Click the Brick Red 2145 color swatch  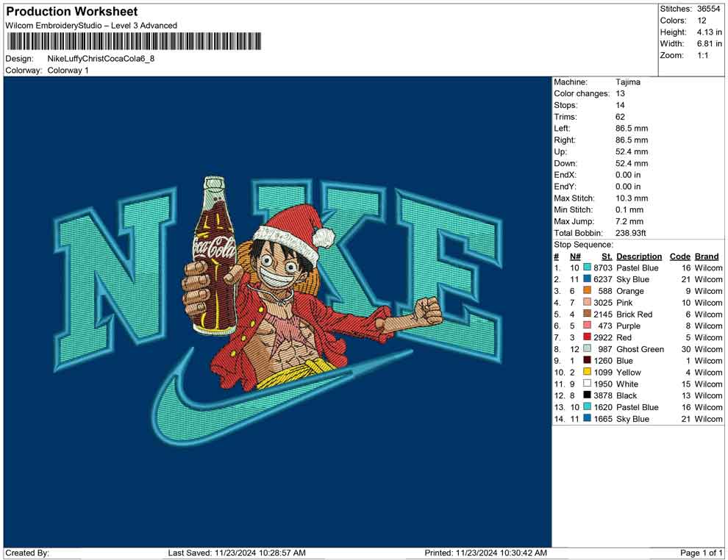click(x=588, y=314)
